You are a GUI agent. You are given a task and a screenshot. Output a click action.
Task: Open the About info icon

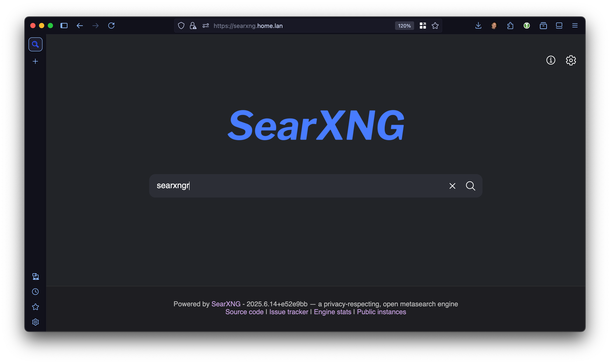click(551, 60)
